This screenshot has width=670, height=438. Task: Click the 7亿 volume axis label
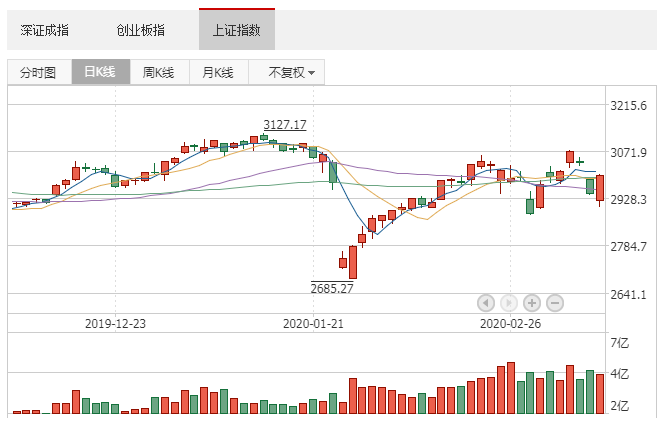click(x=620, y=343)
